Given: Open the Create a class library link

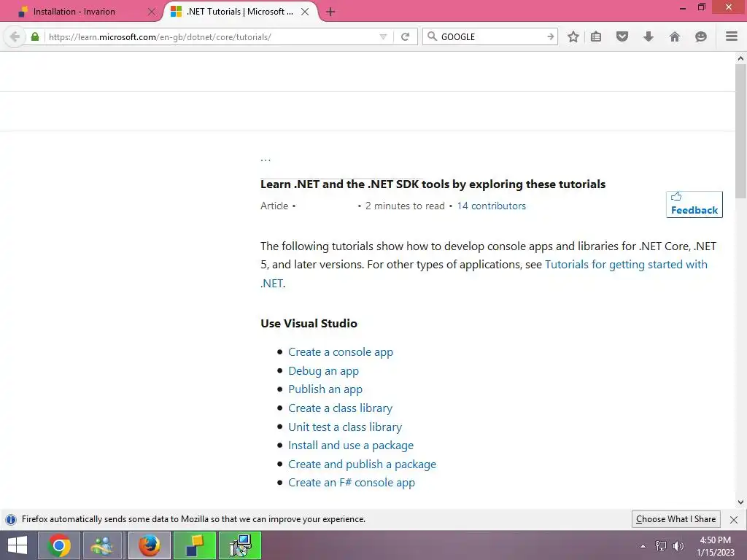Looking at the screenshot, I should tap(340, 408).
